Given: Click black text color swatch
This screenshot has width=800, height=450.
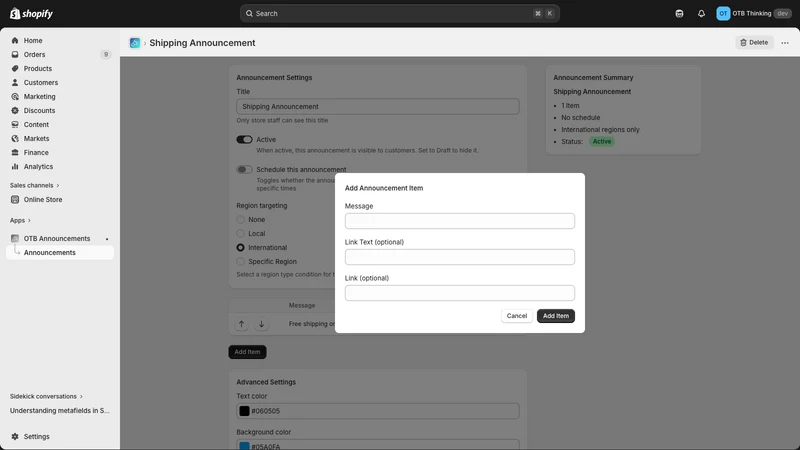Looking at the screenshot, I should click(244, 411).
